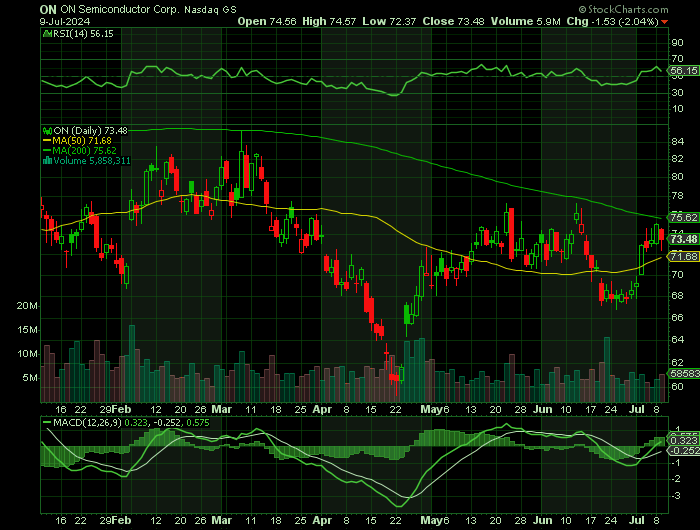Image resolution: width=700 pixels, height=530 pixels.
Task: Click the 75.62 price tag on right axis
Action: coord(683,217)
